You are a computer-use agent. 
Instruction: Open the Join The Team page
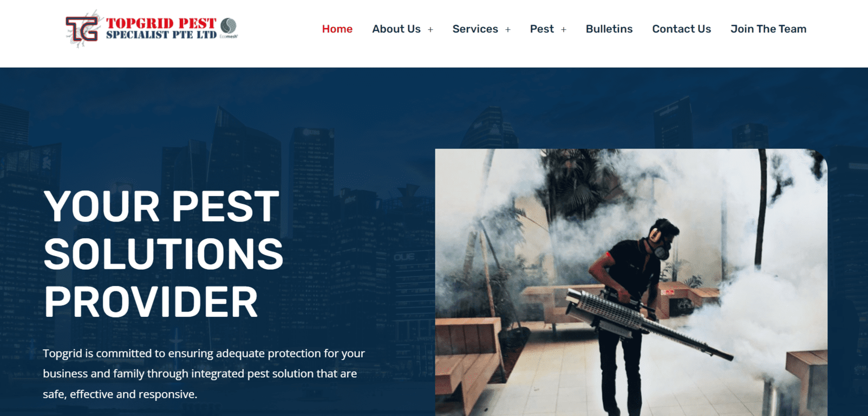point(768,29)
